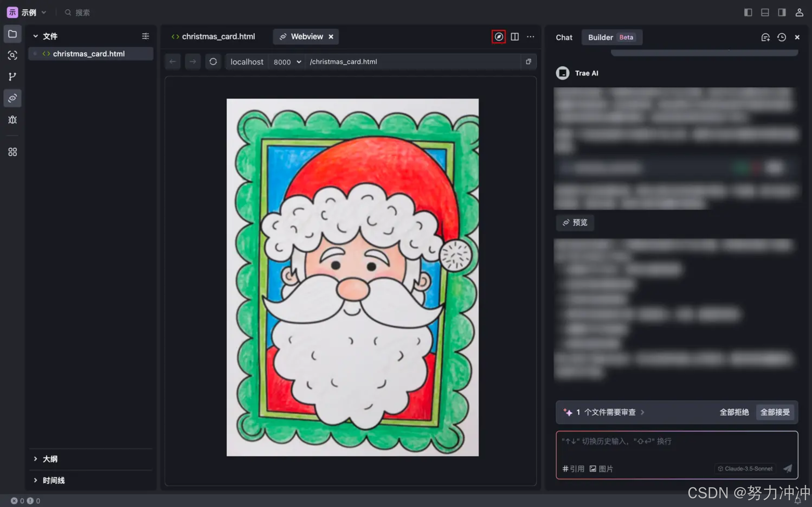This screenshot has height=507, width=812.
Task: Toggle the left sidebar panel layout
Action: 748,12
